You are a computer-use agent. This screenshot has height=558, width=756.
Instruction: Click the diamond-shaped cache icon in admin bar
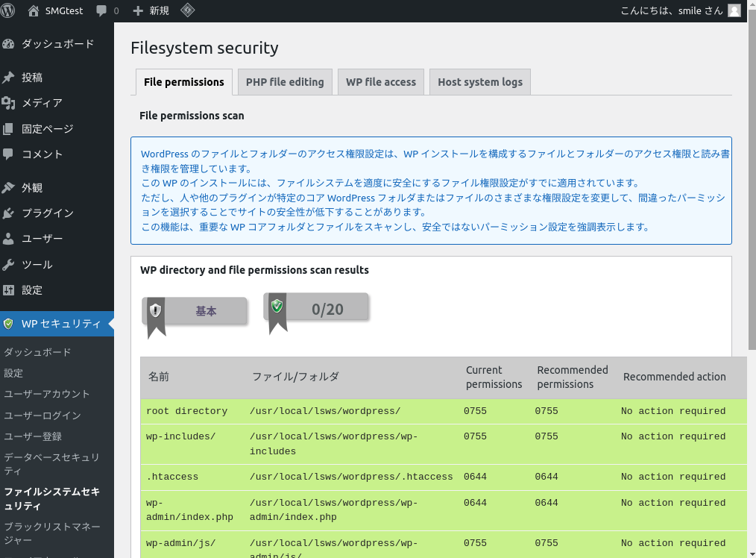click(188, 10)
